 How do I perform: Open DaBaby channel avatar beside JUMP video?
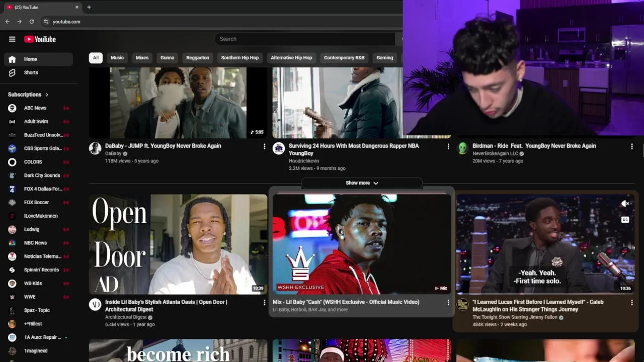pos(95,148)
